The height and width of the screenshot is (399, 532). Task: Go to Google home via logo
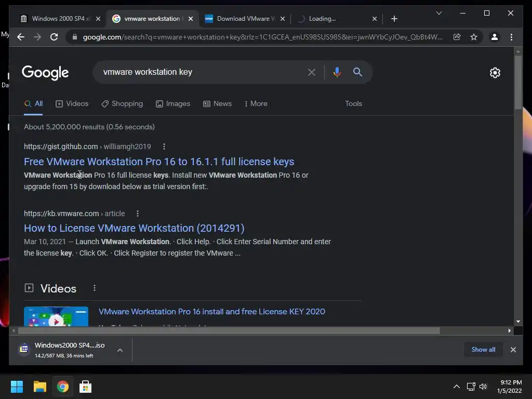[45, 73]
